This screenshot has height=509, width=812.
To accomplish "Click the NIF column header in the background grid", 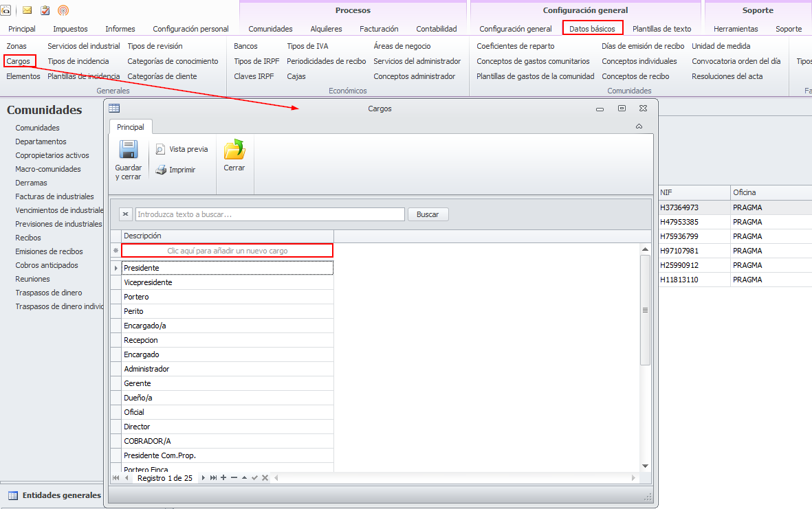I will (x=694, y=192).
